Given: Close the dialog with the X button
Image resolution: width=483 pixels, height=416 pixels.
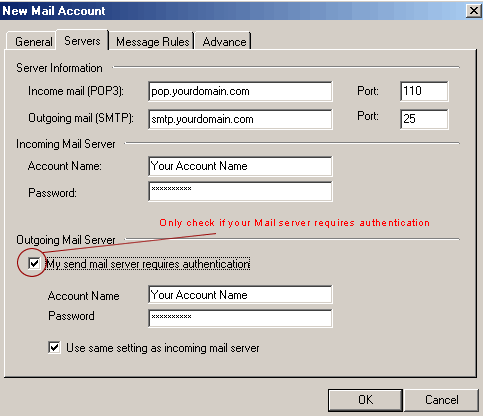Looking at the screenshot, I should (474, 11).
